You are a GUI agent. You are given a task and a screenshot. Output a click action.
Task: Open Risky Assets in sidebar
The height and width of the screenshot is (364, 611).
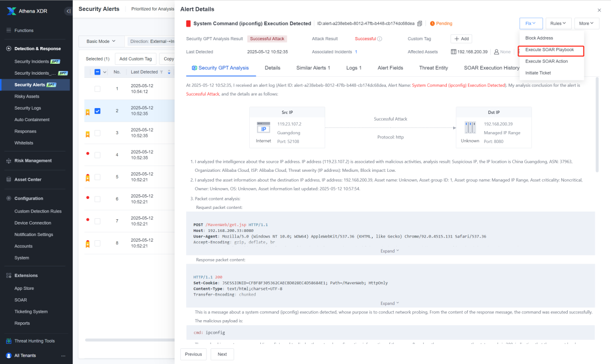(x=27, y=97)
